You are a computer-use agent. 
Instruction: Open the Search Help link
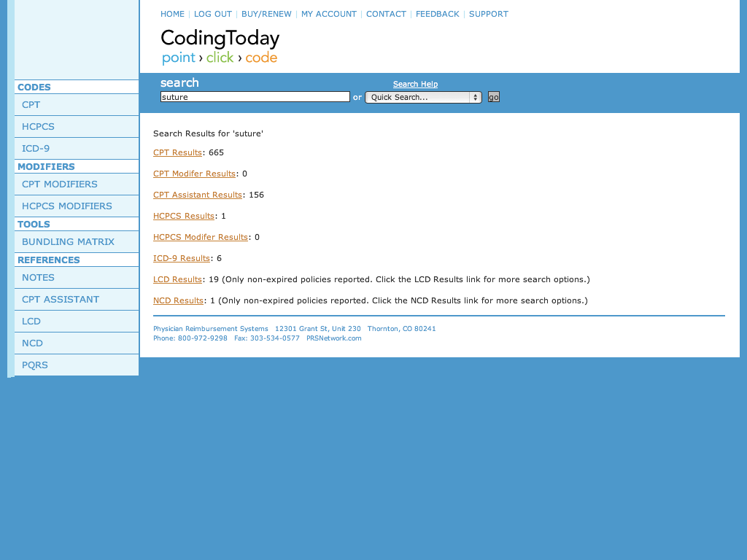tap(415, 85)
